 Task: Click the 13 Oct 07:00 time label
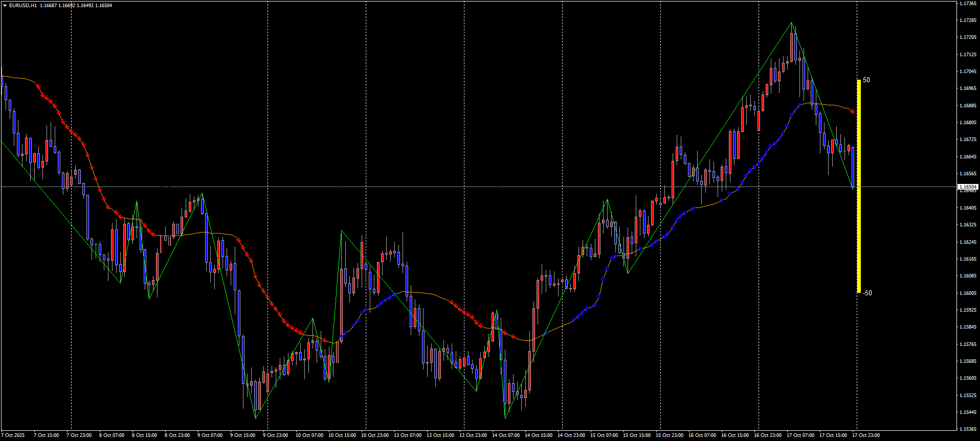click(408, 435)
